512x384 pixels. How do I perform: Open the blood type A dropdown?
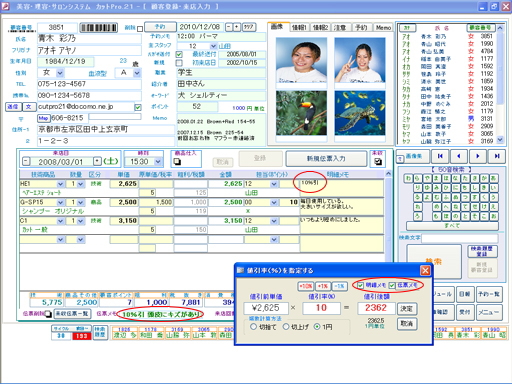point(137,73)
